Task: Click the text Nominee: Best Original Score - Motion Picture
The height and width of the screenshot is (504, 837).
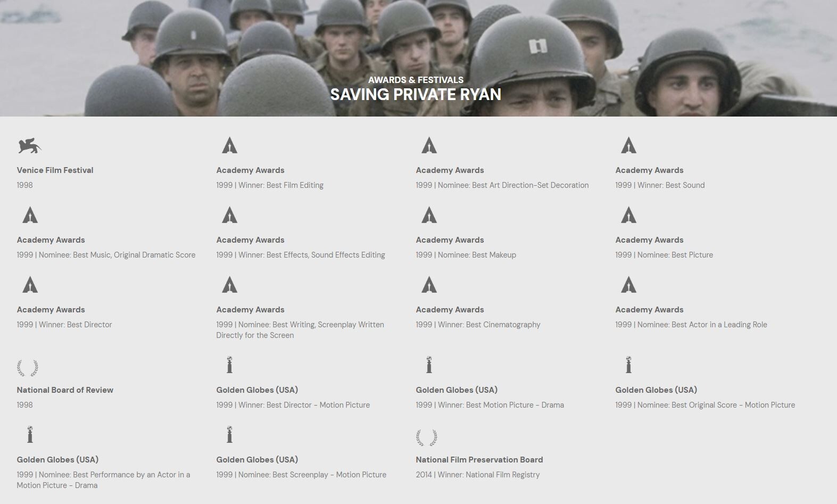Action: 716,405
